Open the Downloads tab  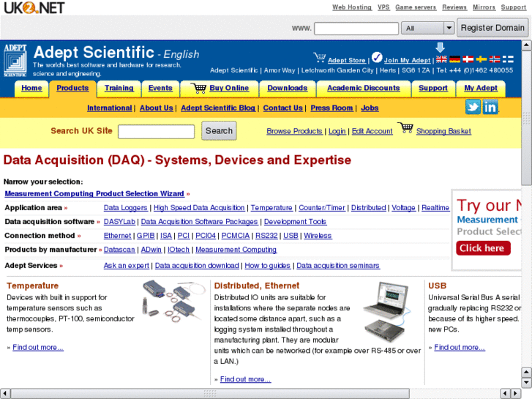tap(288, 88)
